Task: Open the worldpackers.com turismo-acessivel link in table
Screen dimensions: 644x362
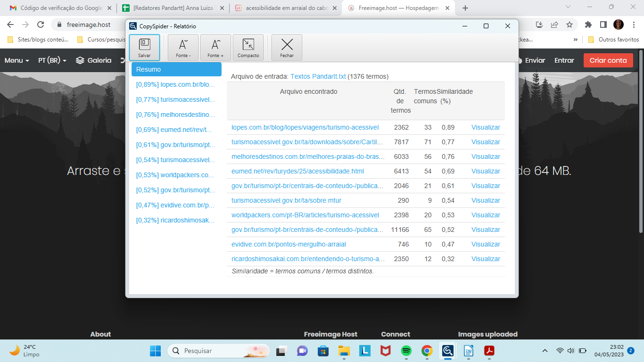Action: point(305,215)
